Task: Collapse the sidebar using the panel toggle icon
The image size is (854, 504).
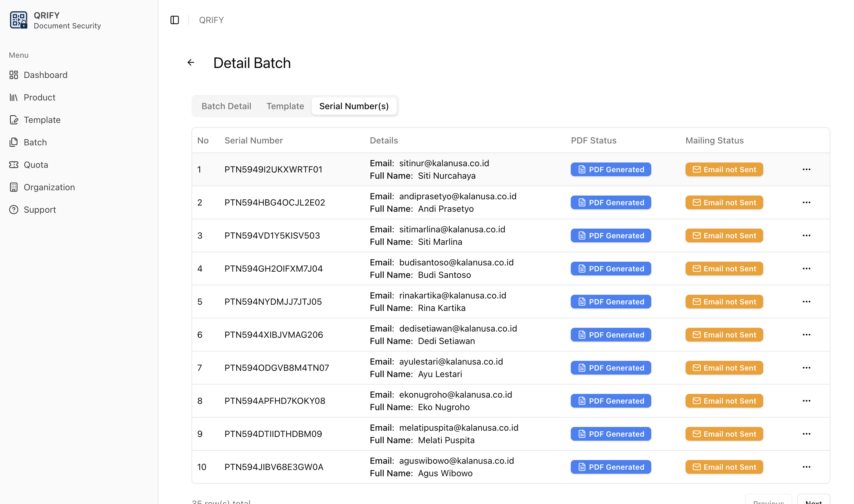Action: coord(175,20)
